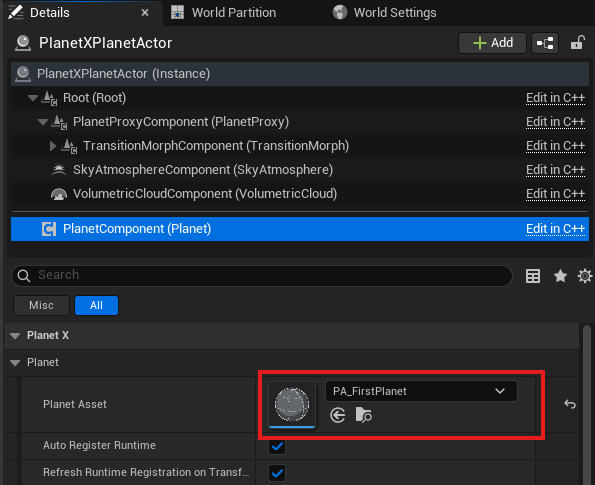
Task: Click the Planet Asset property label
Action: [x=75, y=405]
